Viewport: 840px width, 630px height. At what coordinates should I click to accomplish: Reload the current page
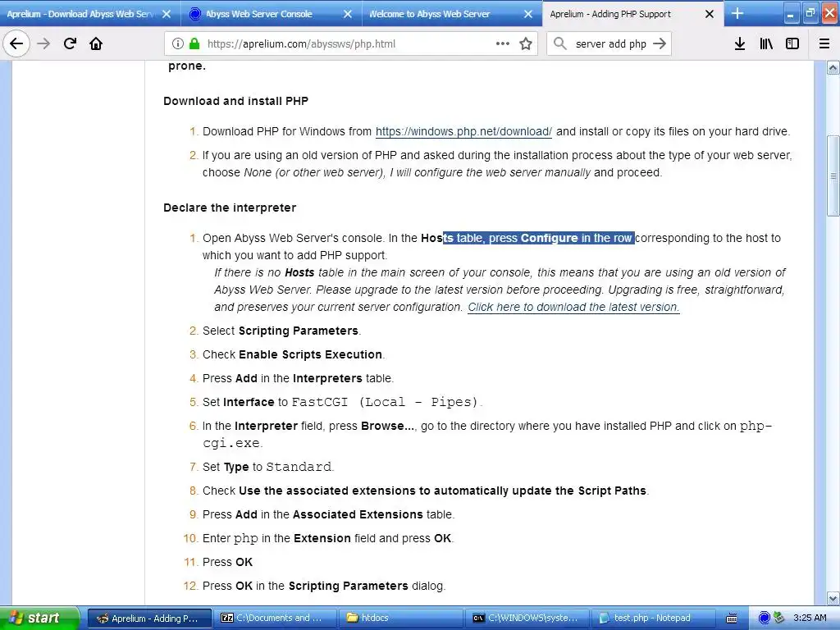pos(70,43)
